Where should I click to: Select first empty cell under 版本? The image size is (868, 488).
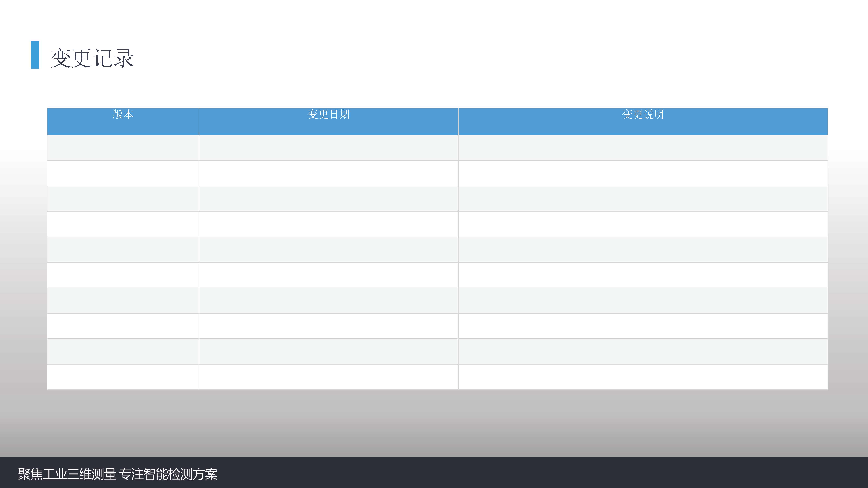(x=123, y=148)
